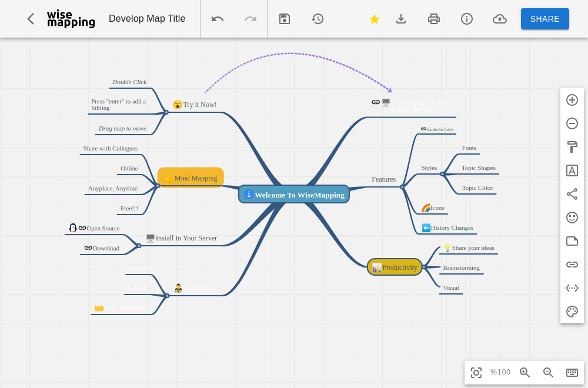The height and width of the screenshot is (388, 588).
Task: Select the 'Drag map to move' subtopic
Action: pyautogui.click(x=122, y=129)
